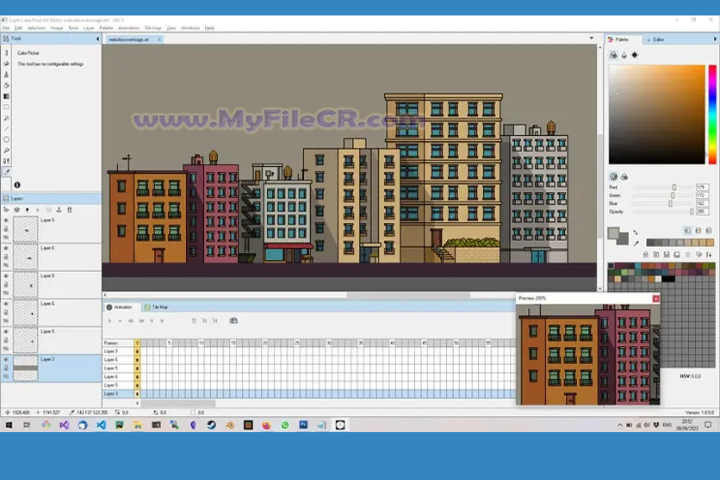This screenshot has width=720, height=480.
Task: Open the Selection menu
Action: point(36,28)
